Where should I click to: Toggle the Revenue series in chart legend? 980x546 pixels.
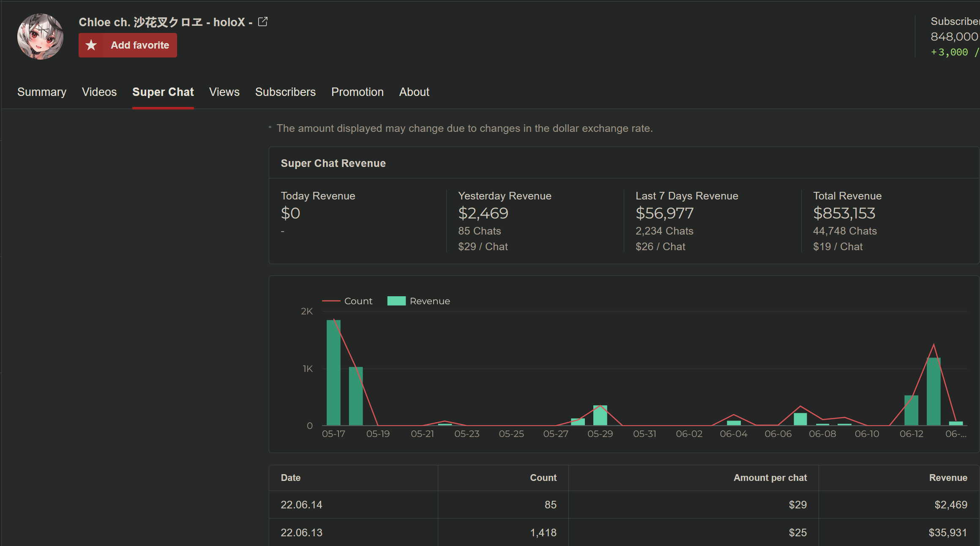point(419,301)
